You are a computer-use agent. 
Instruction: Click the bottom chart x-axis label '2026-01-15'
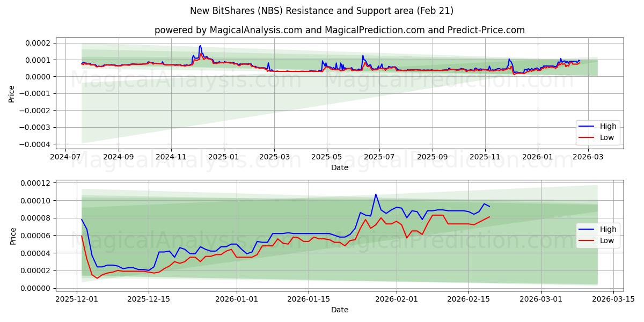[x=309, y=299]
